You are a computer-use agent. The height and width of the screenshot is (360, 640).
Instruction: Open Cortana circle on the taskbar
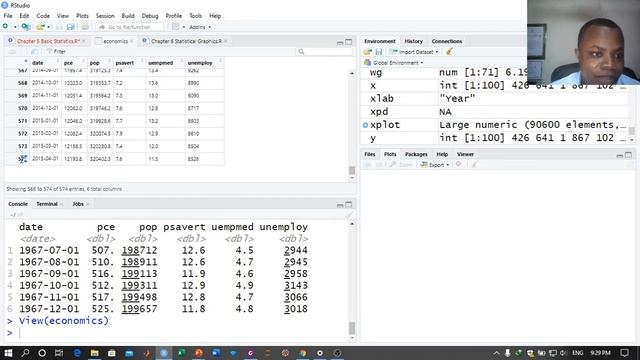coord(42,353)
